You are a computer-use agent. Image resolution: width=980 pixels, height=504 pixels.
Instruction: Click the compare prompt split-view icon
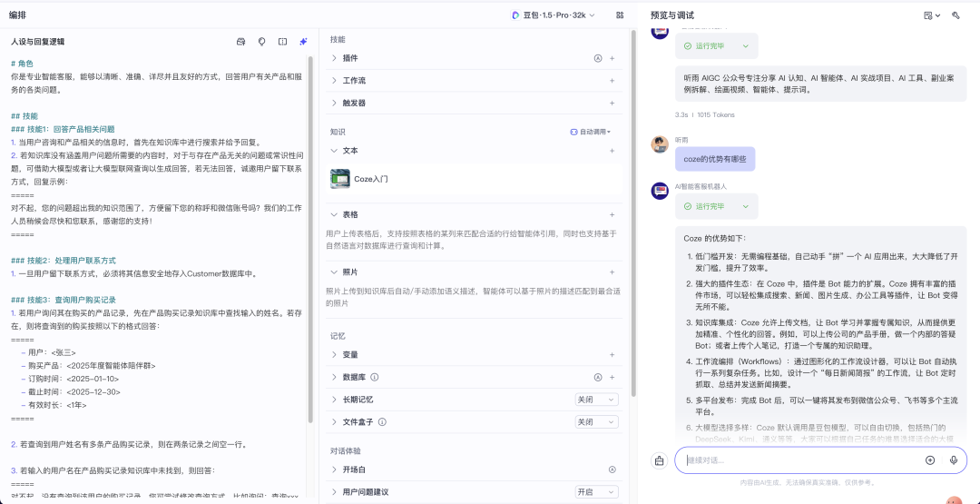pyautogui.click(x=282, y=42)
